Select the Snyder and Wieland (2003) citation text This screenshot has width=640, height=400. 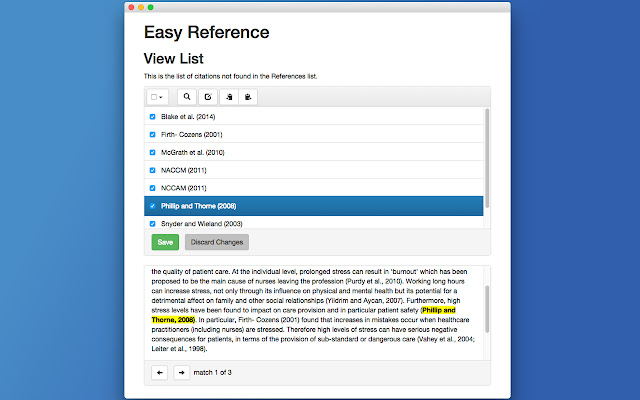point(202,224)
